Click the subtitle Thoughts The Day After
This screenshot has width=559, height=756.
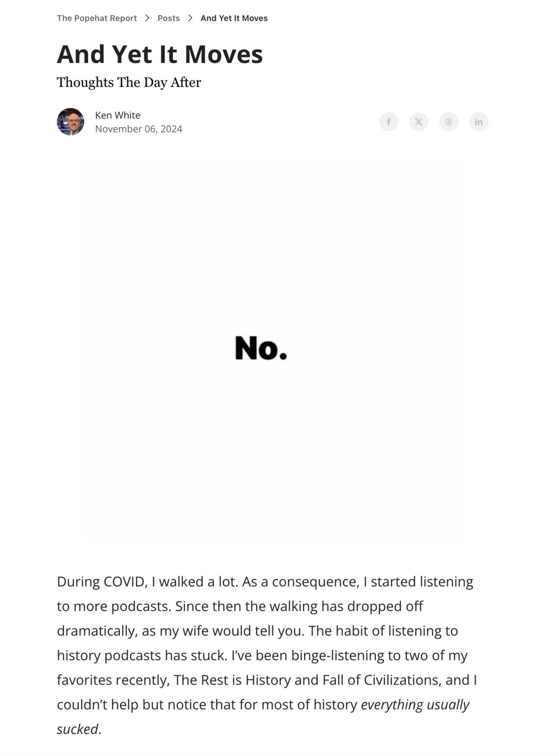click(129, 82)
